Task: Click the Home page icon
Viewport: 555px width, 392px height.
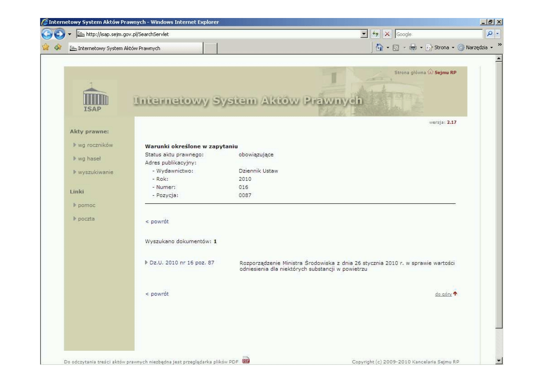Action: tap(378, 47)
